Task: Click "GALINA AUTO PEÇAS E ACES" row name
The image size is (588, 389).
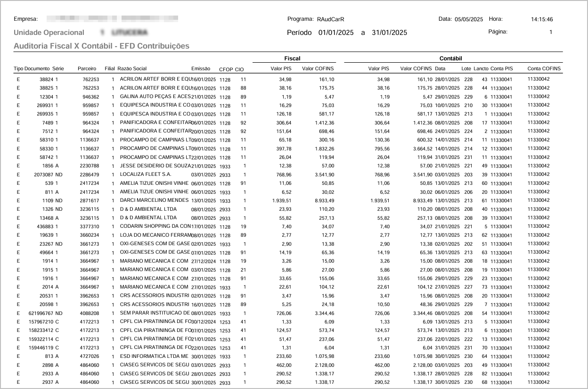Action: coord(155,97)
